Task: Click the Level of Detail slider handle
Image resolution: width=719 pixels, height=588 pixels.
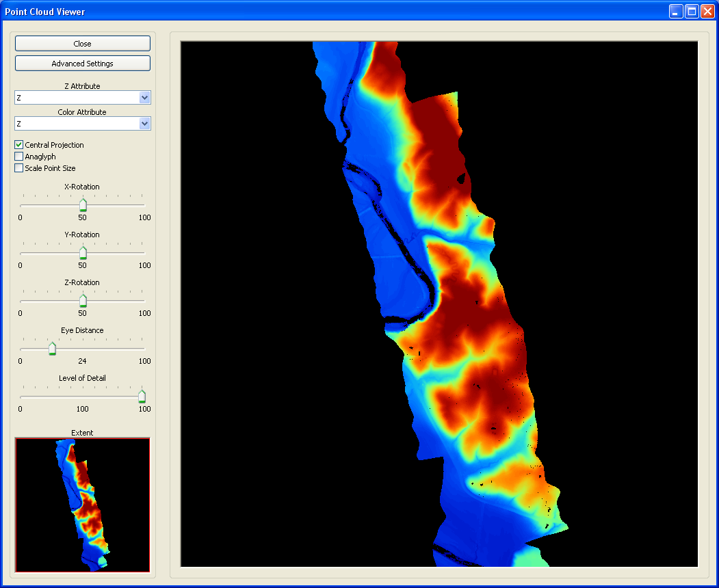Action: [142, 396]
